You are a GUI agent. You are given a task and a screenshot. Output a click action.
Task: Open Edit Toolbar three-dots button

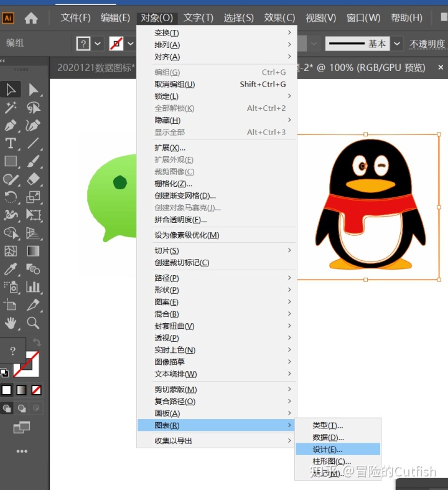pos(22,451)
